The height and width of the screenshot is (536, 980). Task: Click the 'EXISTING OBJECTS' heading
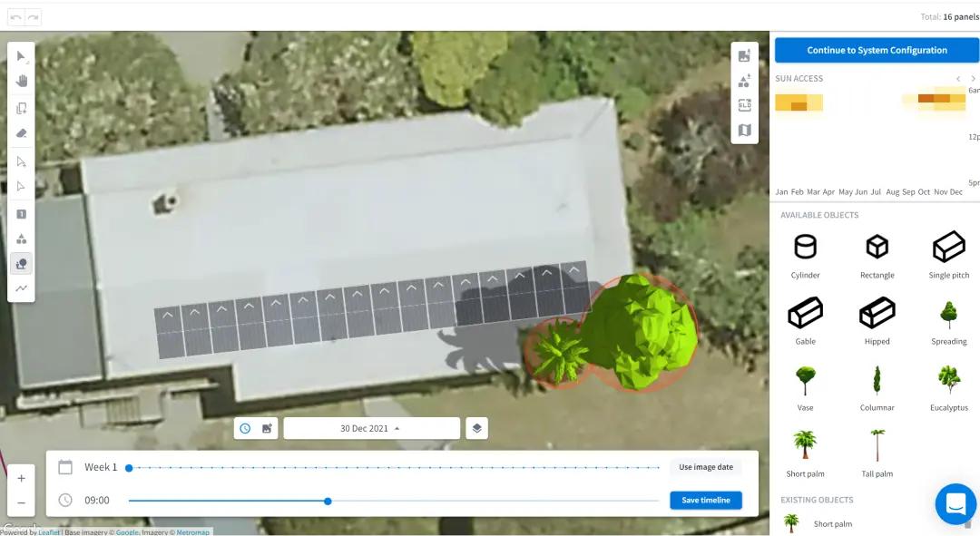click(817, 500)
